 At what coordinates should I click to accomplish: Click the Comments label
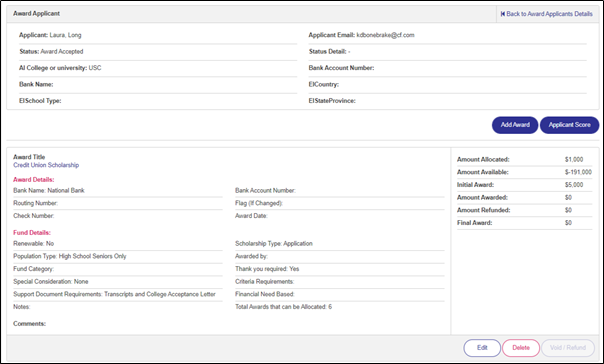point(29,324)
